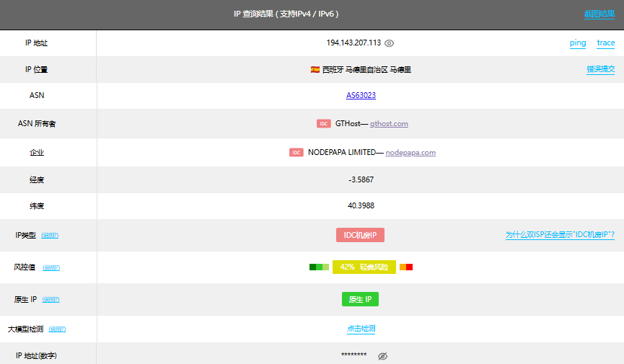Run trace for this IP address

(x=606, y=43)
